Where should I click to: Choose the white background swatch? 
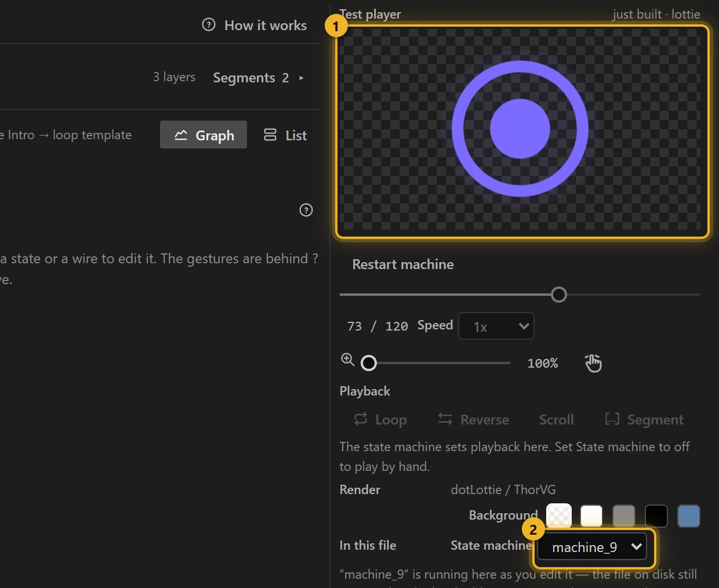click(x=591, y=516)
